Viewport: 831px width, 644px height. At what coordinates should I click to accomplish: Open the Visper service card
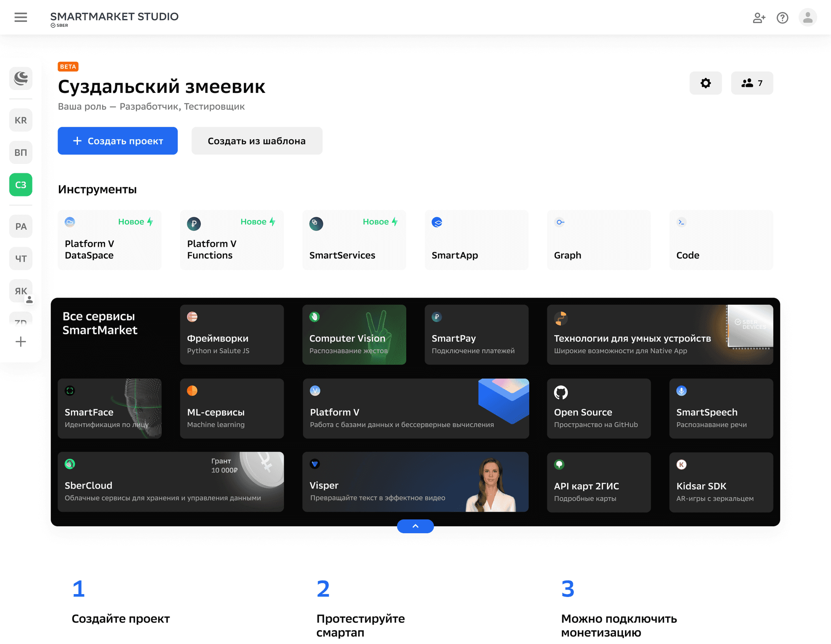point(415,482)
